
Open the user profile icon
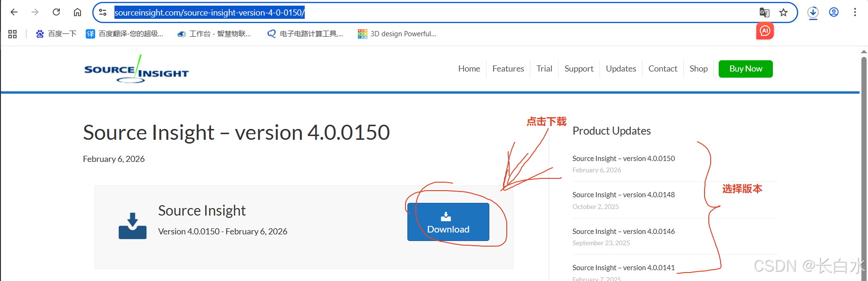click(x=834, y=12)
